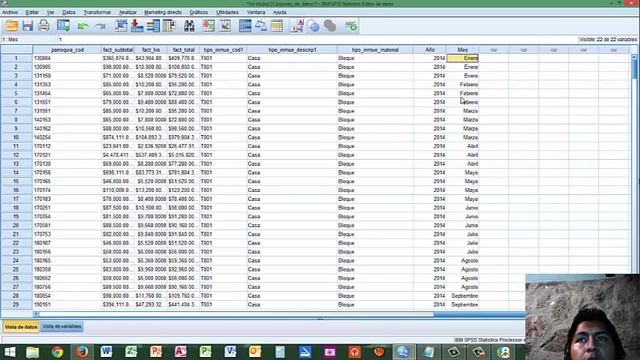
Task: Click the Insert cases toolbar icon
Action: pyautogui.click(x=208, y=26)
